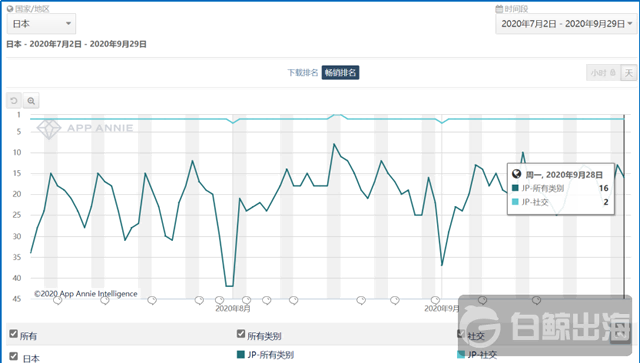Click the magnifier zoom-in icon

coord(31,101)
